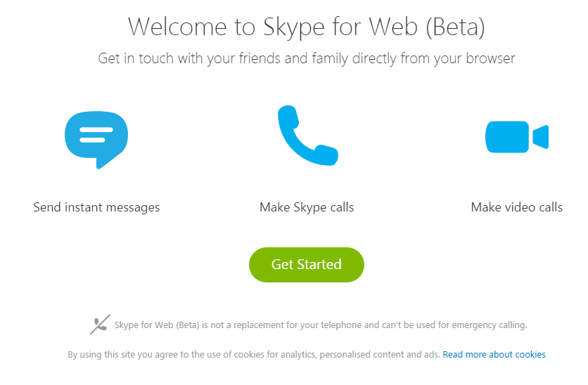
Task: Click the cookie consent notice text
Action: (254, 355)
